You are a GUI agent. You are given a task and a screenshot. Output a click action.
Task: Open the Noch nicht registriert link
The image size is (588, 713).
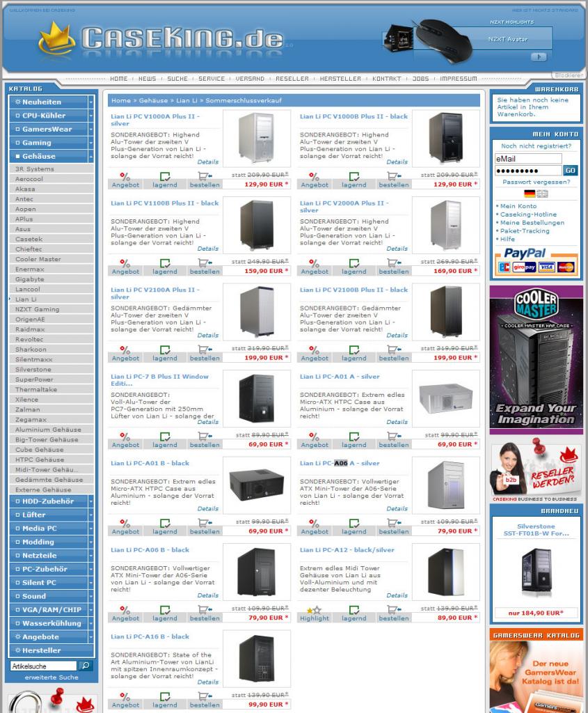tap(537, 146)
